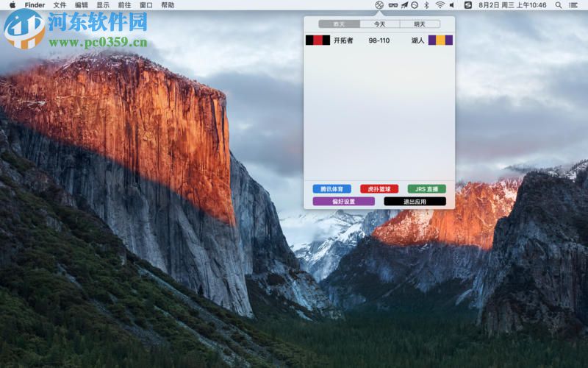
Task: Open the 编辑 menu
Action: 82,5
